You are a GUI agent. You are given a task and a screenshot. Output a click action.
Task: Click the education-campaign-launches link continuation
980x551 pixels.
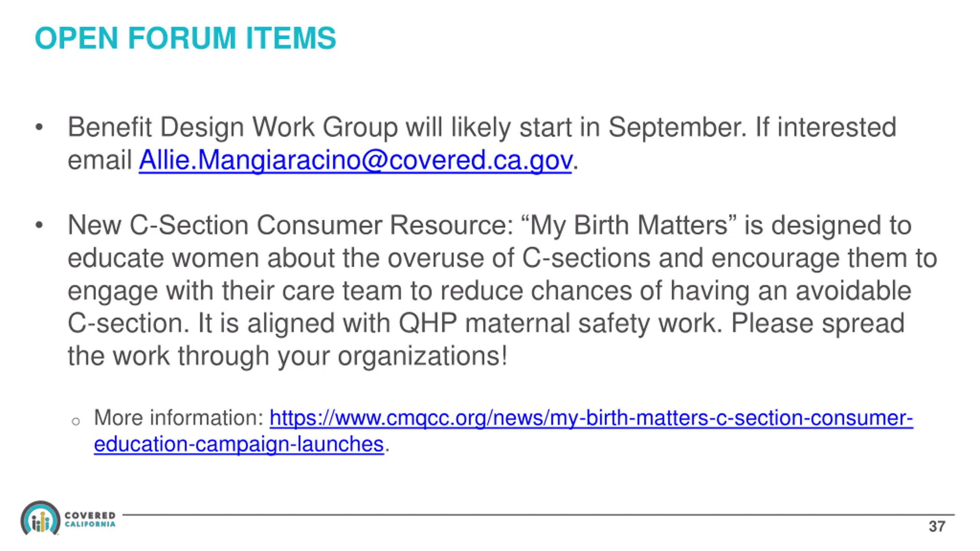point(239,444)
